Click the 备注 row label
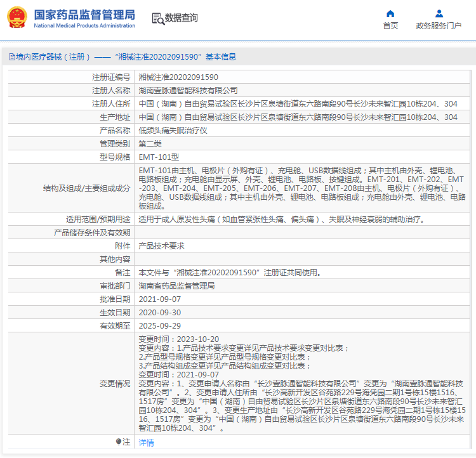 pos(122,273)
